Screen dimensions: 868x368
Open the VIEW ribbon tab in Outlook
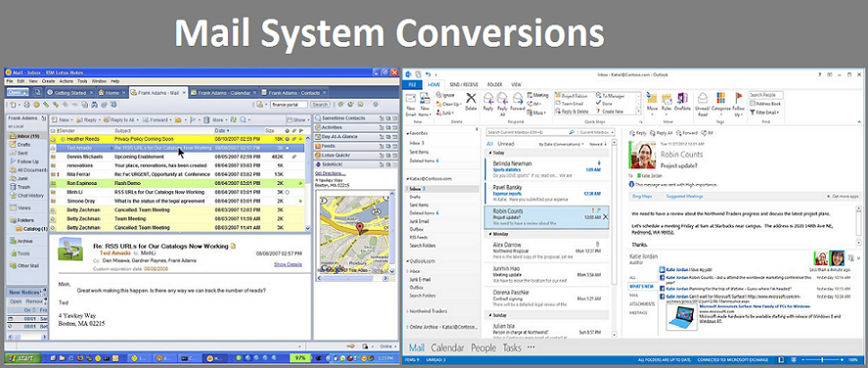coord(516,84)
